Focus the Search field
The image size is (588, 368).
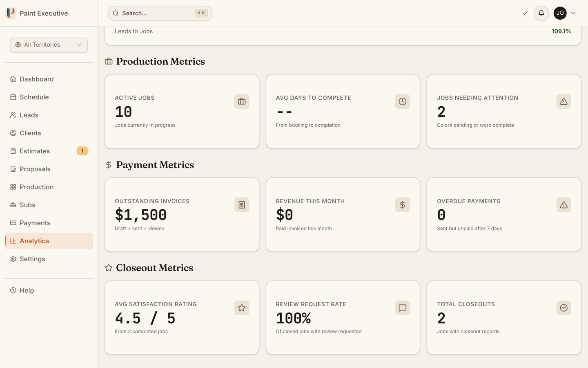pos(160,13)
